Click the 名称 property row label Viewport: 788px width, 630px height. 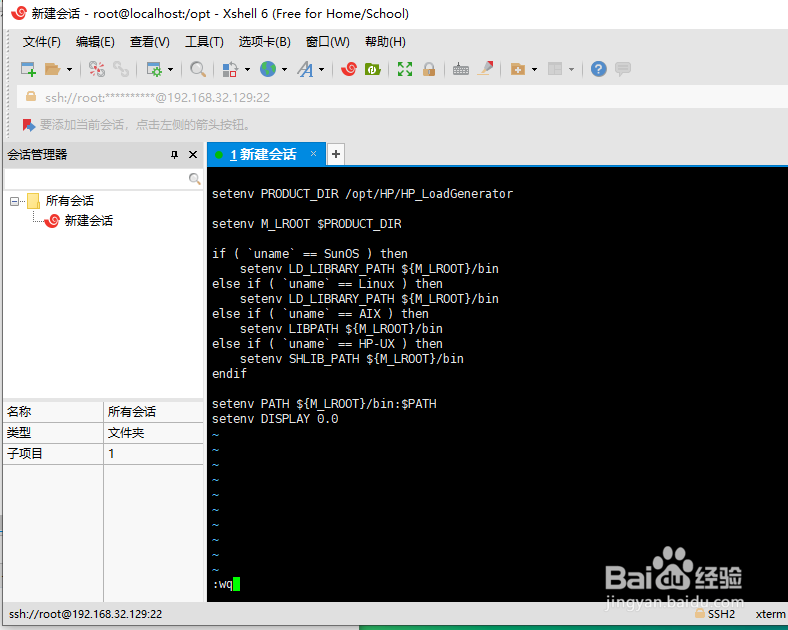point(19,412)
